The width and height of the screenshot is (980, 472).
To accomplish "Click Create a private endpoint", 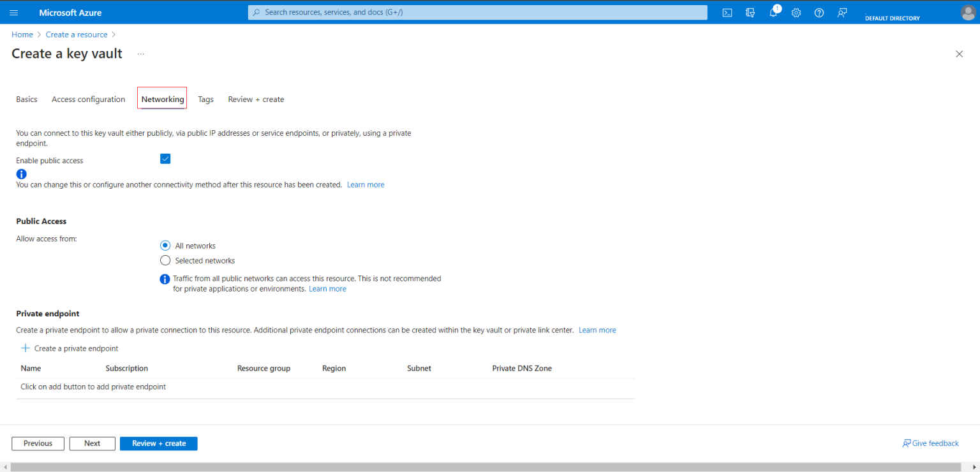I will tap(70, 348).
